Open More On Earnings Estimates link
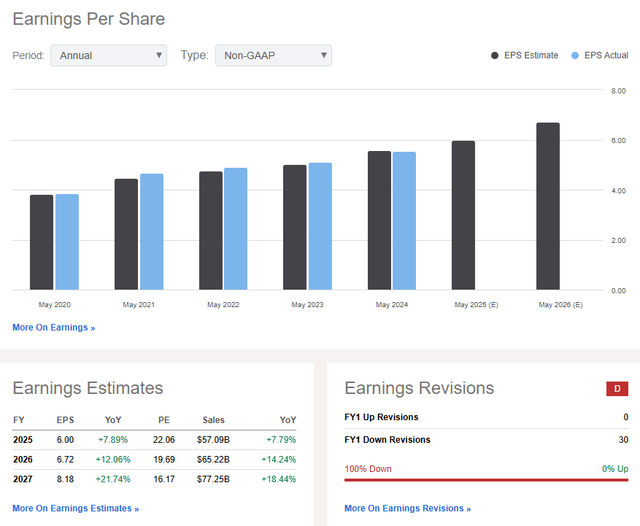Screen dimensions: 640x526 (x=75, y=508)
